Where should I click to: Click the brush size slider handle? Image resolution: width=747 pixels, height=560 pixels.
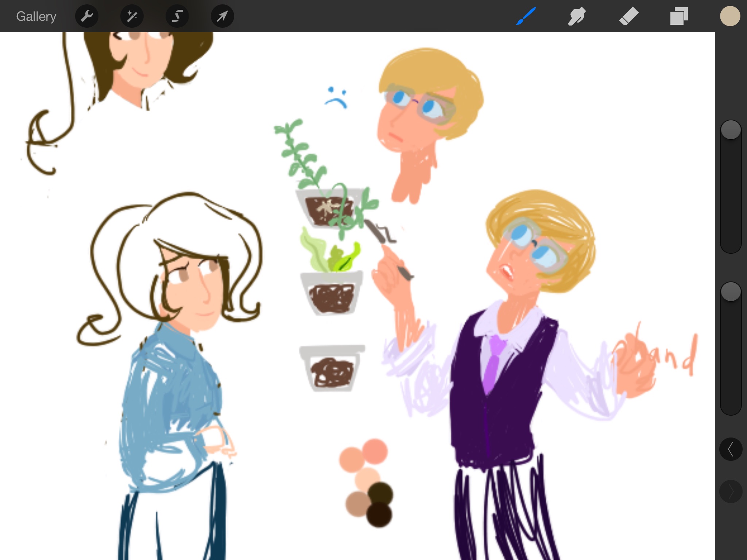(x=731, y=129)
